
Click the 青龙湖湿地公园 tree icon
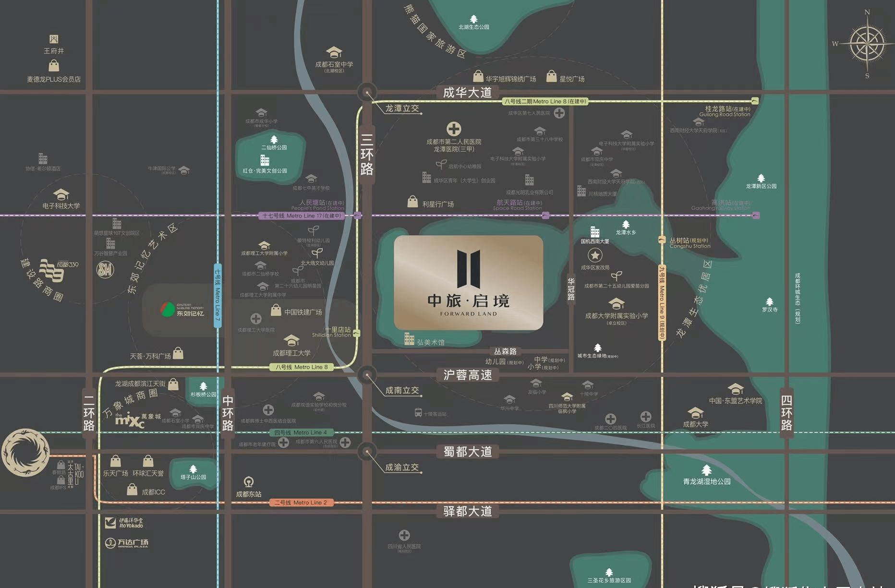click(706, 469)
